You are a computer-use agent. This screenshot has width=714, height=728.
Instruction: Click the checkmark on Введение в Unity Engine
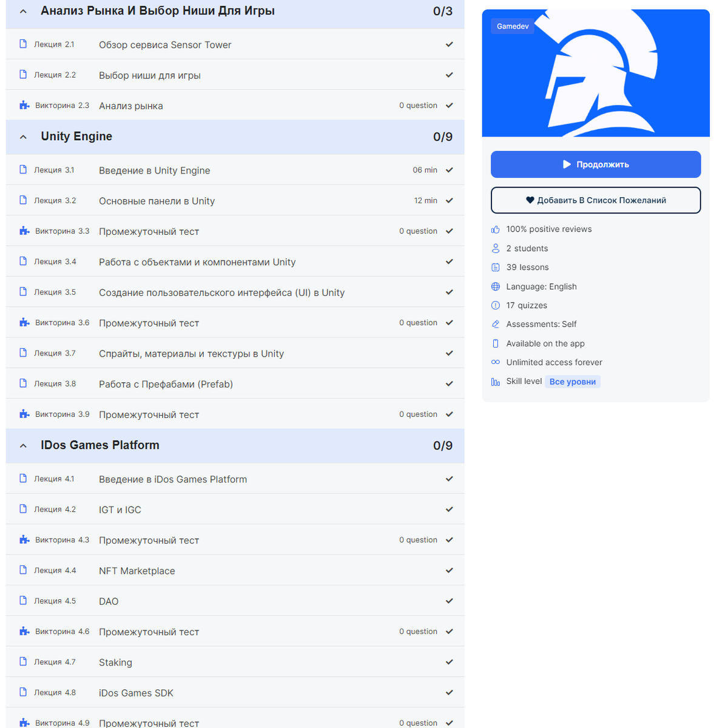[x=450, y=170]
